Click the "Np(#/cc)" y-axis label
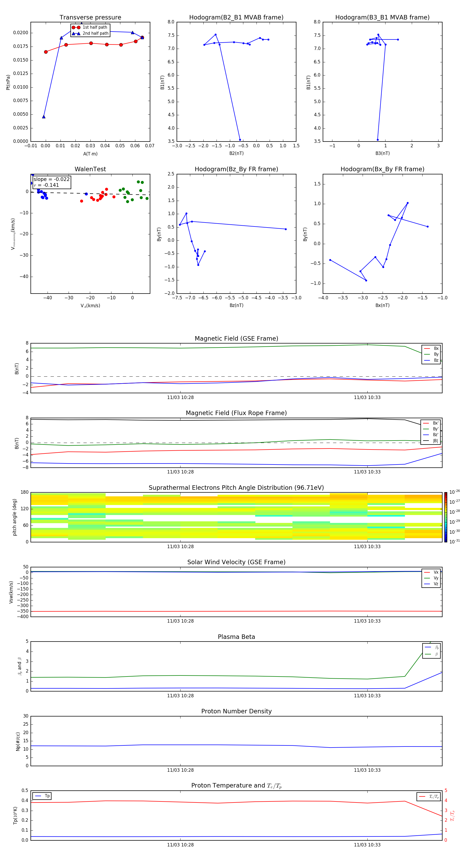Viewport: 473px width, 868px height. 18,741
